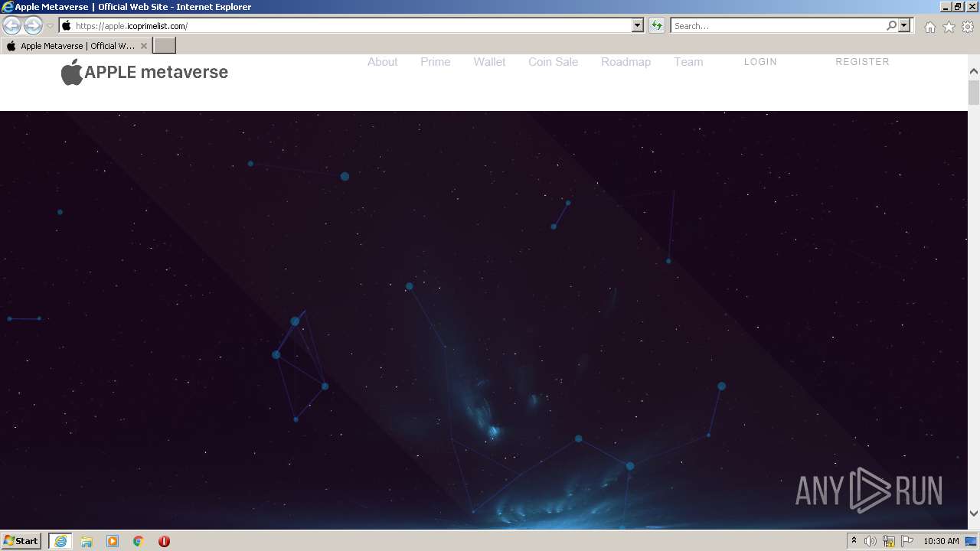The image size is (980, 551).
Task: Open File Explorer folder taskbar icon
Action: [87, 541]
